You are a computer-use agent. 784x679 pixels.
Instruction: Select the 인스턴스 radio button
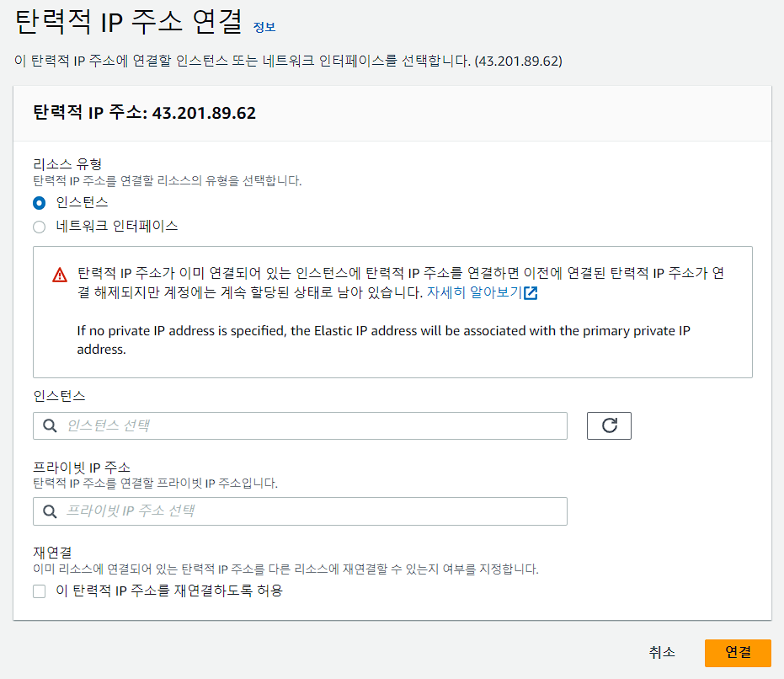coord(39,203)
